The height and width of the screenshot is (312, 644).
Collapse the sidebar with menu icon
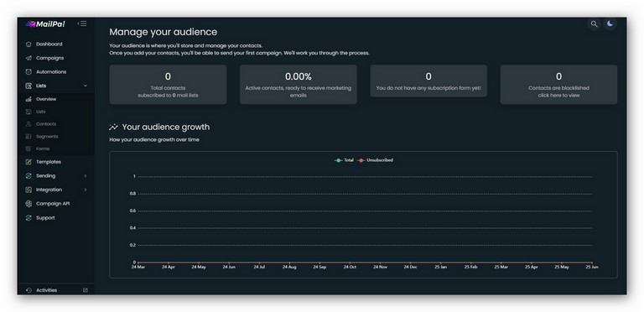tap(82, 23)
